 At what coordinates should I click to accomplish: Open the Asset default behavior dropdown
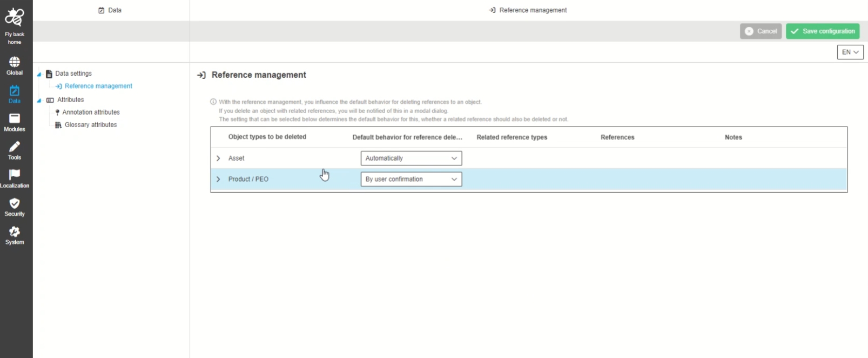(x=411, y=158)
